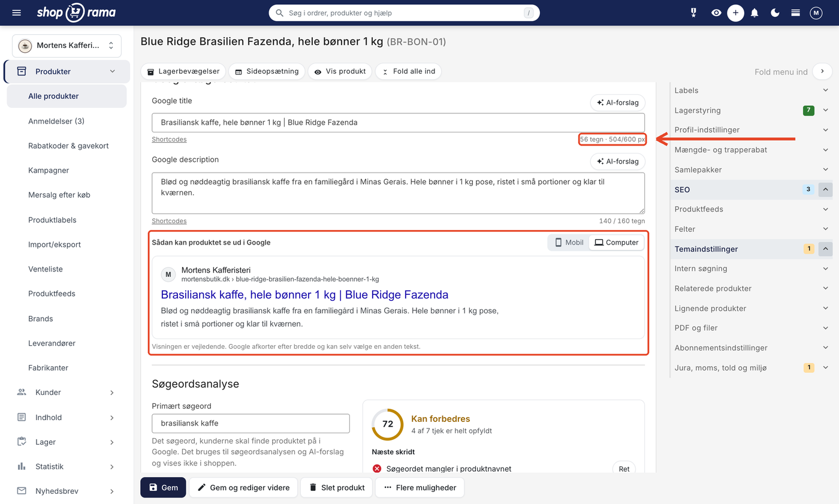
Task: Open Produktlabels in sidebar
Action: [52, 220]
